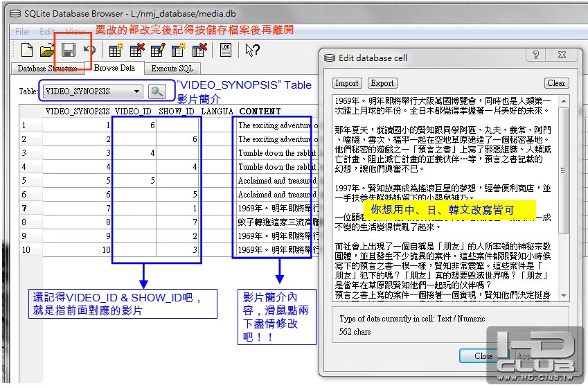The height and width of the screenshot is (388, 588).
Task: Switch to the Execute SQL tab
Action: [172, 69]
